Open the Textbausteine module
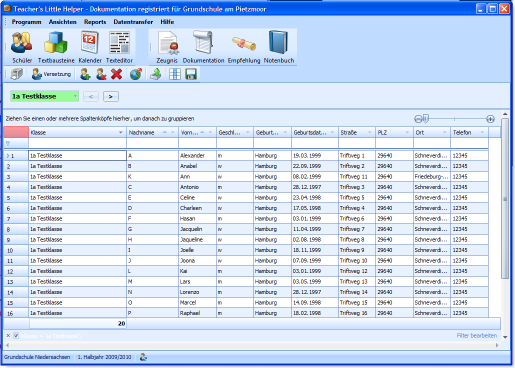515x368 pixels. pyautogui.click(x=56, y=47)
